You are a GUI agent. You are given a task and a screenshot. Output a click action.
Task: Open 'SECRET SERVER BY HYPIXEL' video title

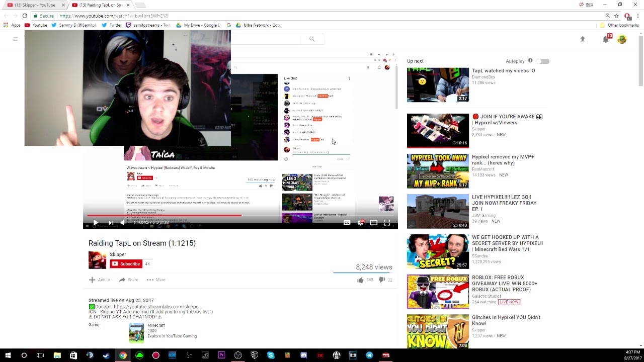[507, 243]
